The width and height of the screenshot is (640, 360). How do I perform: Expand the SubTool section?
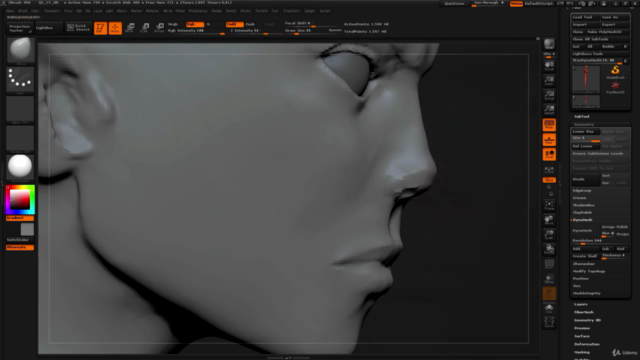tap(582, 116)
